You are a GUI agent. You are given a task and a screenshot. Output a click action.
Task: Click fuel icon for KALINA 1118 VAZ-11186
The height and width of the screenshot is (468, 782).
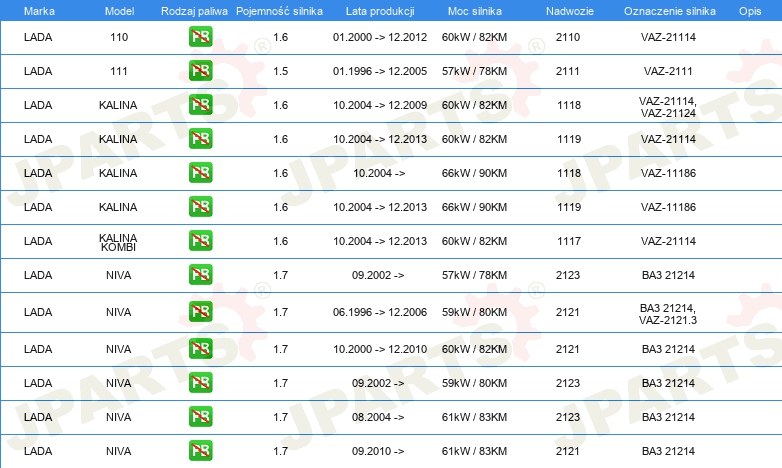point(200,173)
